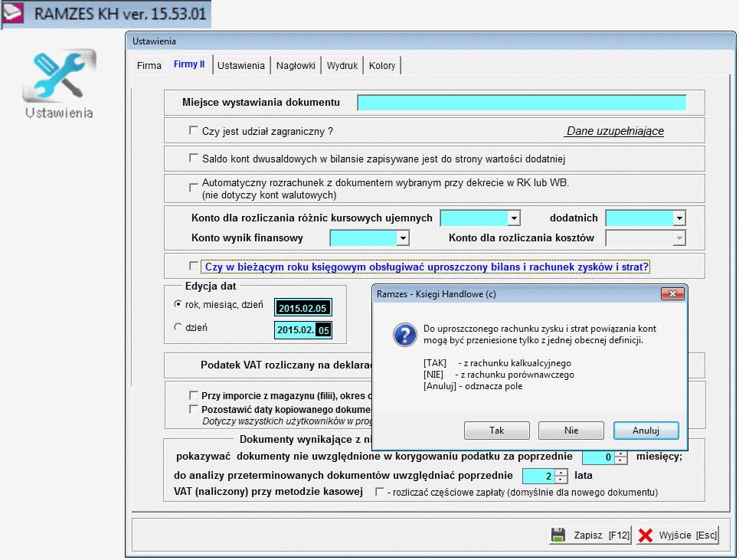739x560 pixels.
Task: Click the 'Edycja dat' group label
Action: point(211,286)
